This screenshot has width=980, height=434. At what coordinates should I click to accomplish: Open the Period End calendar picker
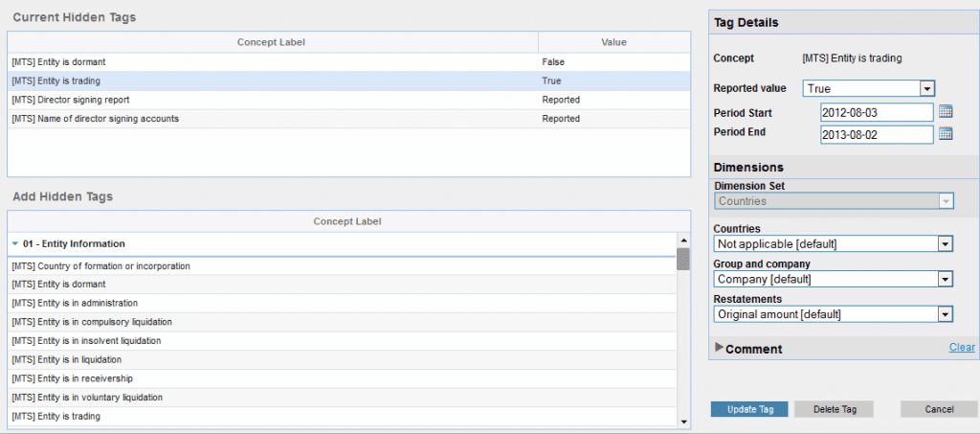(x=946, y=134)
